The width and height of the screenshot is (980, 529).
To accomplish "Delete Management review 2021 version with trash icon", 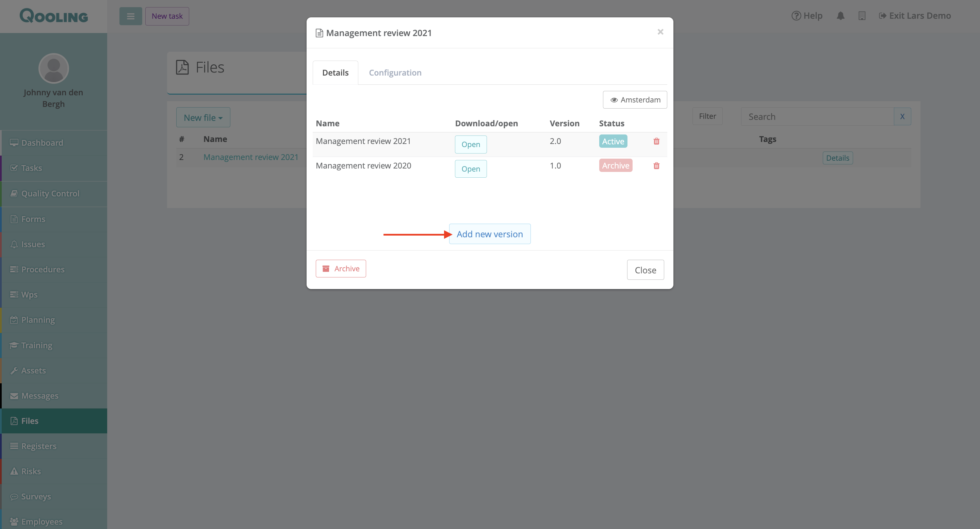I will [656, 141].
